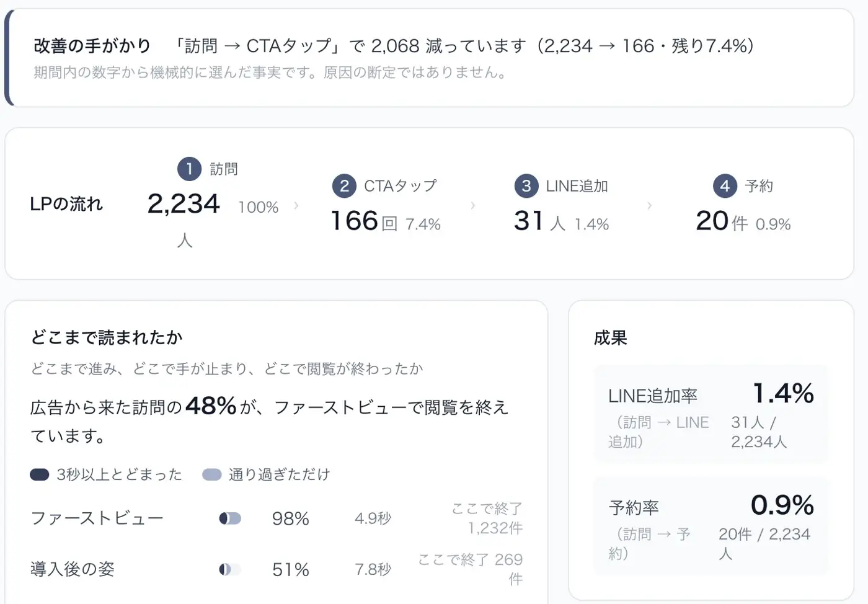Screen dimensions: 868x604
Task: Click the LPの流れ label
Action: [x=66, y=204]
